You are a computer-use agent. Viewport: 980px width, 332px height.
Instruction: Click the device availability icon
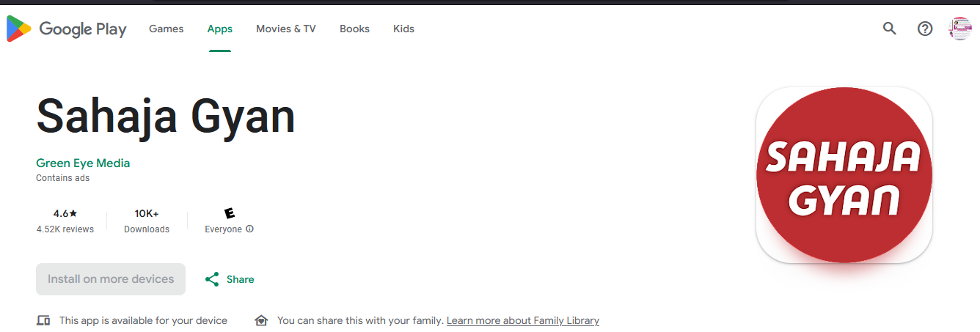43,321
